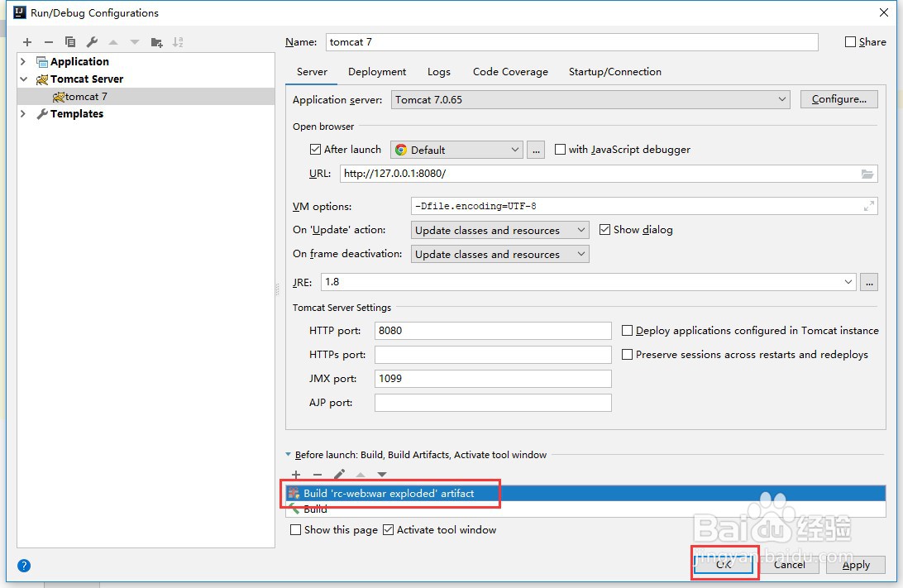Image resolution: width=903 pixels, height=588 pixels.
Task: Collapse the Before launch section
Action: click(289, 454)
